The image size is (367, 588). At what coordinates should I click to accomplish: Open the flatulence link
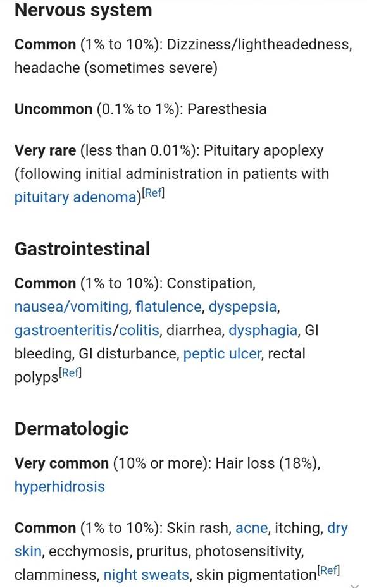pyautogui.click(x=168, y=307)
